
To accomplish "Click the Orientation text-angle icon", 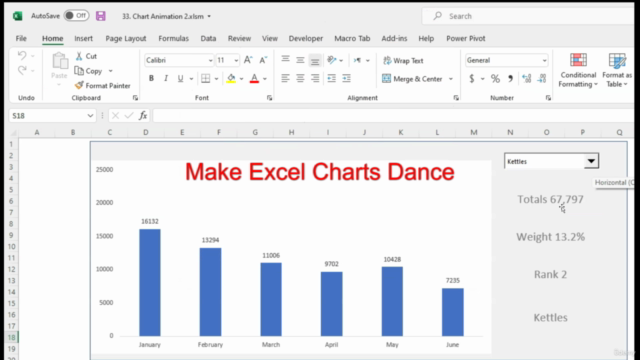I will pos(332,60).
